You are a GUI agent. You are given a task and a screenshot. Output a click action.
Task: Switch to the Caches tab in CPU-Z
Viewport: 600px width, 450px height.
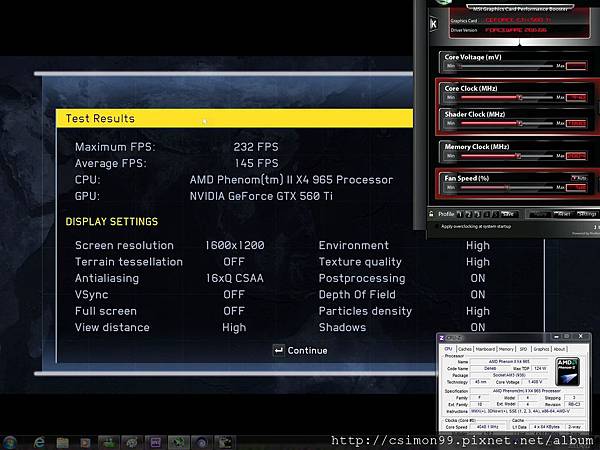point(465,349)
